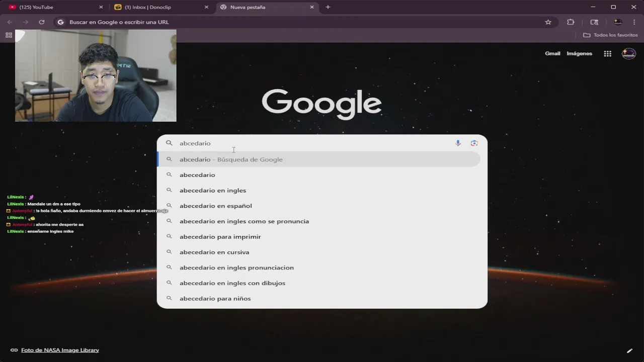Select 'abecedario en cursiva' suggestion
644x362 pixels.
319,252
